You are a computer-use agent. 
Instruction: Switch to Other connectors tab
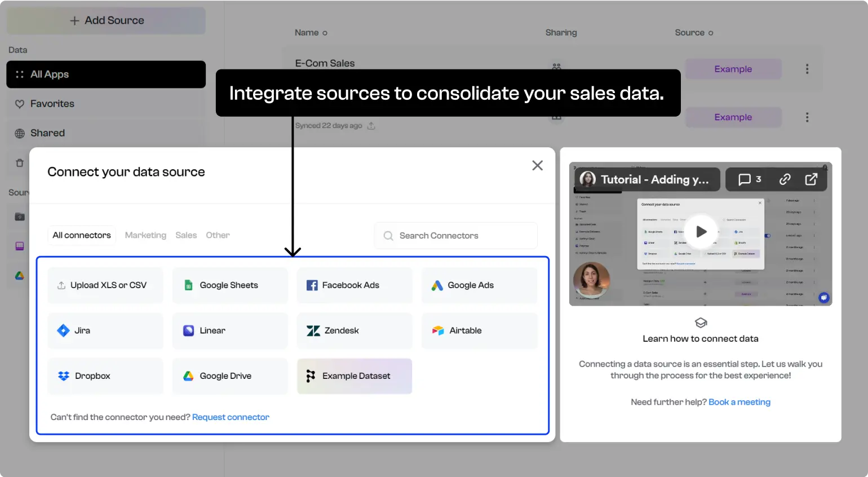[x=218, y=235]
